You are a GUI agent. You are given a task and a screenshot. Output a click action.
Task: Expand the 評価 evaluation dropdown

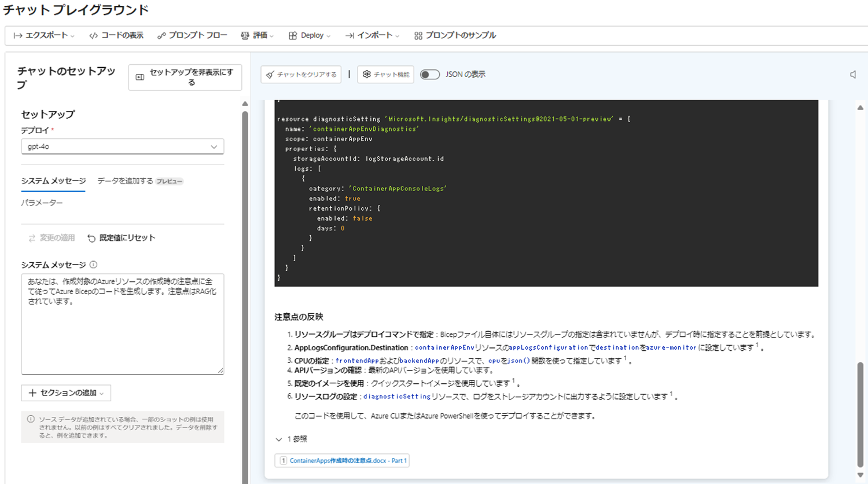(x=257, y=35)
